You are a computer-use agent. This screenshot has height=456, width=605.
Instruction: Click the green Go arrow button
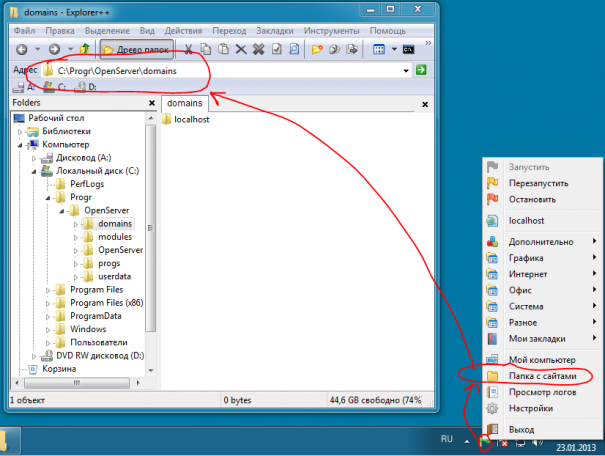coord(421,70)
